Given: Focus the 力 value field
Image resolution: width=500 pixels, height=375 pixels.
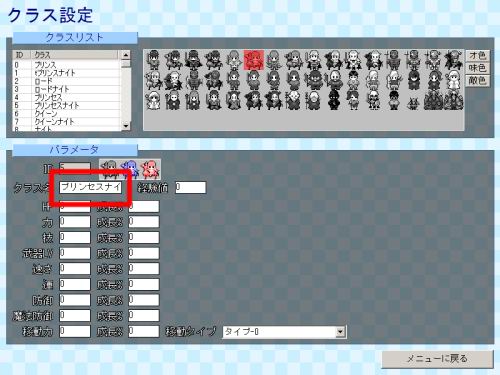Looking at the screenshot, I should click(x=75, y=222).
